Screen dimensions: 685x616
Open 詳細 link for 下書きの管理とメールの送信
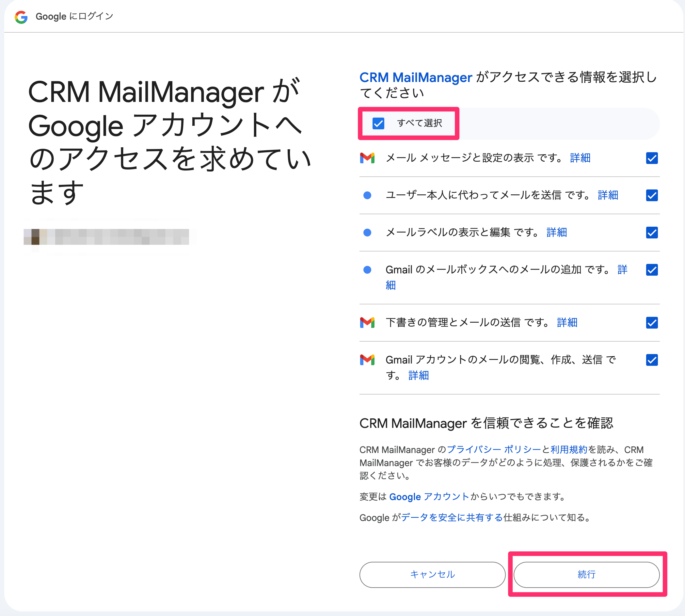point(567,323)
